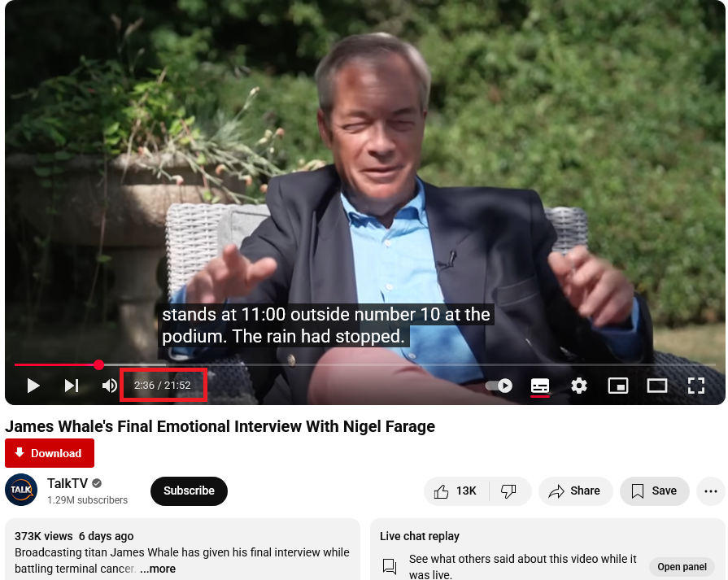Image resolution: width=728 pixels, height=580 pixels.
Task: Click the red progress bar scrubber
Action: click(98, 365)
